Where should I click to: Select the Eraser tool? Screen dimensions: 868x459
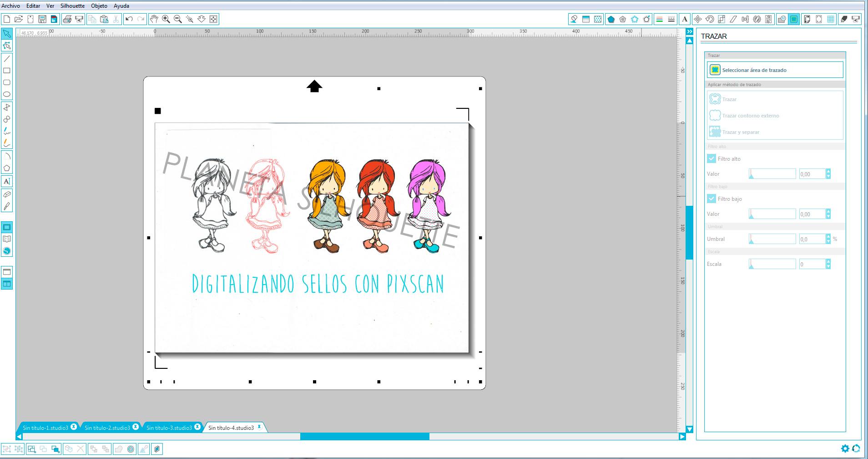click(7, 194)
